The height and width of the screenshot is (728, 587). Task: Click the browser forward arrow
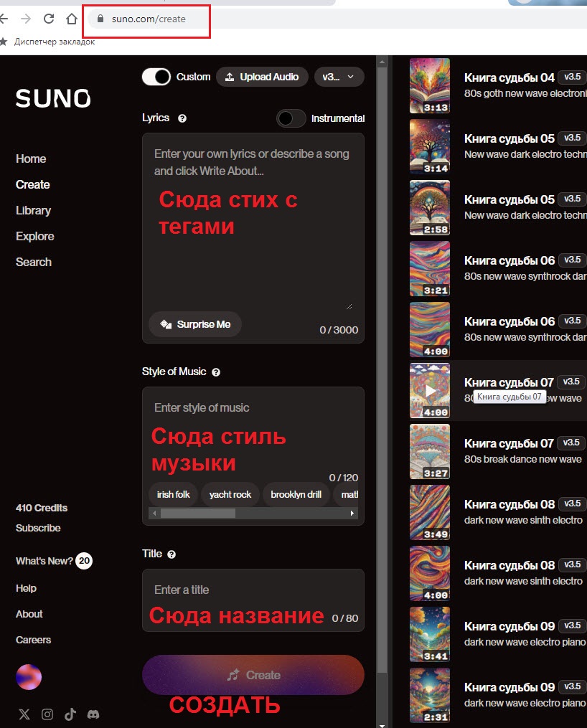[x=26, y=19]
